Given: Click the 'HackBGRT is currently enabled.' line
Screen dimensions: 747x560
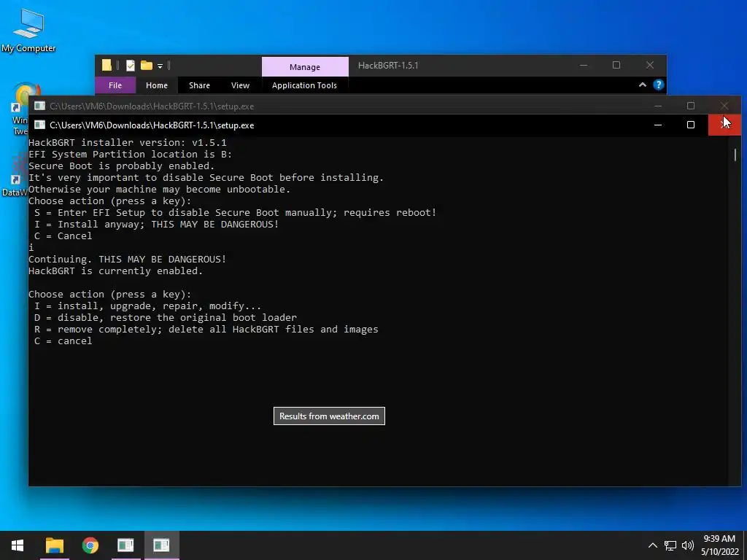Looking at the screenshot, I should pyautogui.click(x=116, y=271).
